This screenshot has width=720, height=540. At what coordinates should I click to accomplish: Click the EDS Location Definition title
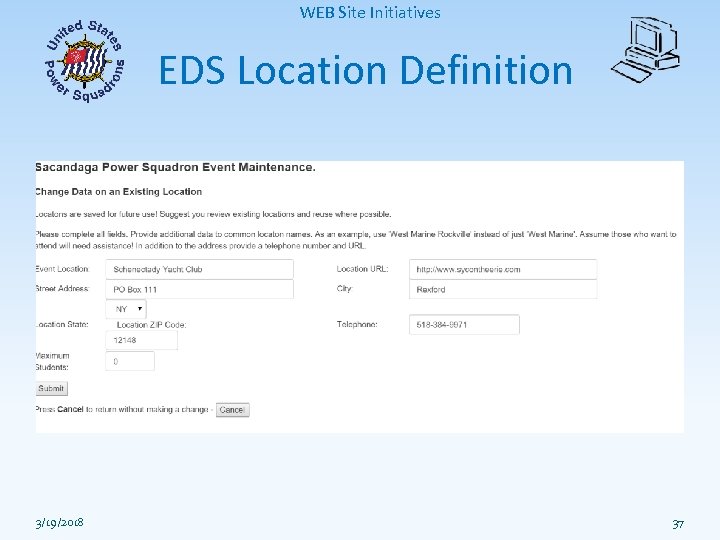click(366, 70)
